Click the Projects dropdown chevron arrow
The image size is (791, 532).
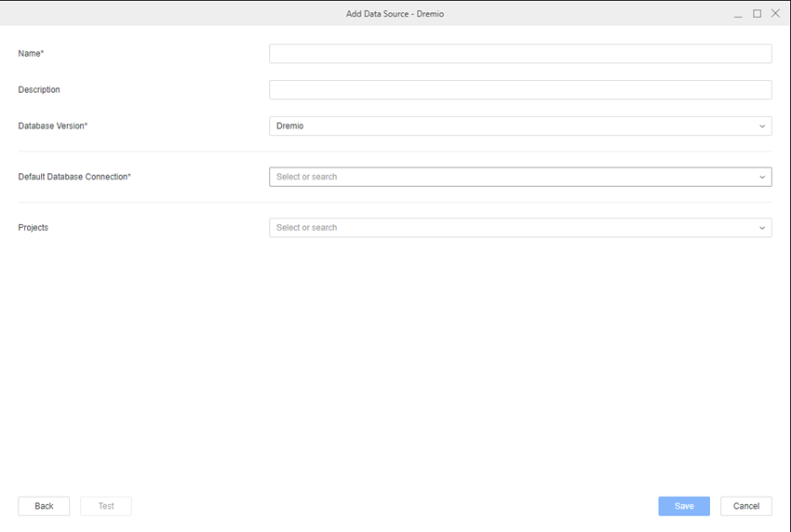762,228
